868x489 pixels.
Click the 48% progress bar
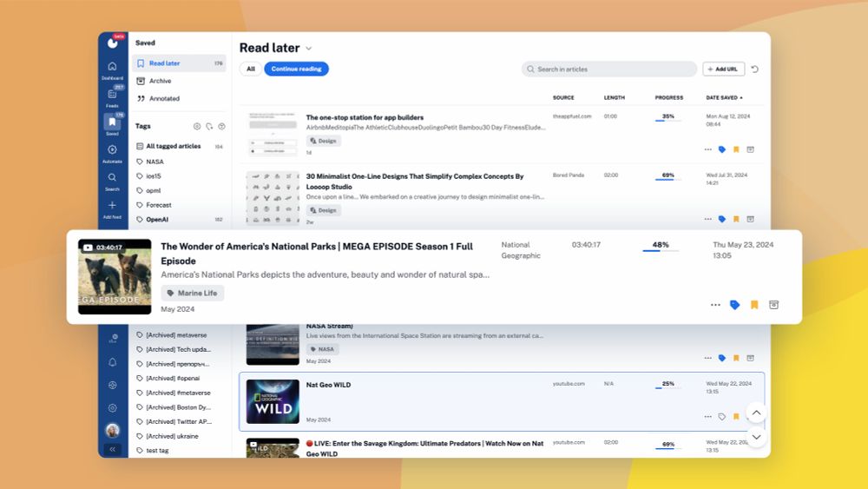coord(661,251)
